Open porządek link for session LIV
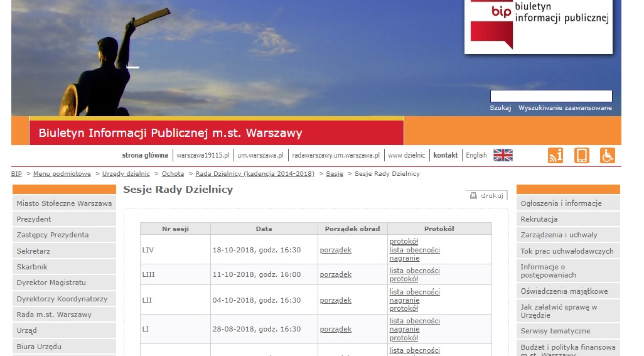The height and width of the screenshot is (356, 644). (x=336, y=250)
